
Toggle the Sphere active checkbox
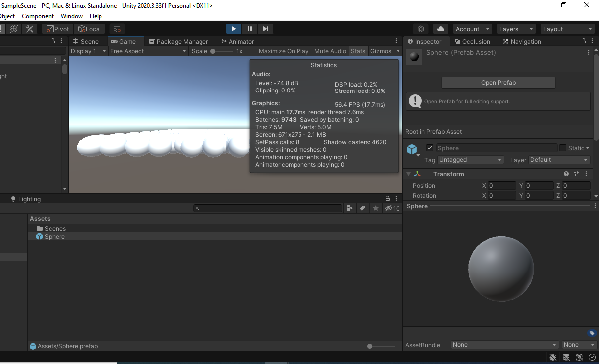(x=430, y=148)
